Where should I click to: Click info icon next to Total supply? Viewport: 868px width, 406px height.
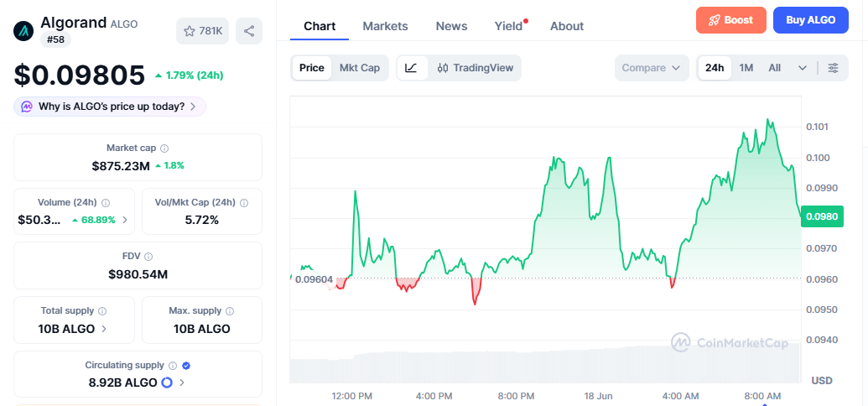point(102,311)
